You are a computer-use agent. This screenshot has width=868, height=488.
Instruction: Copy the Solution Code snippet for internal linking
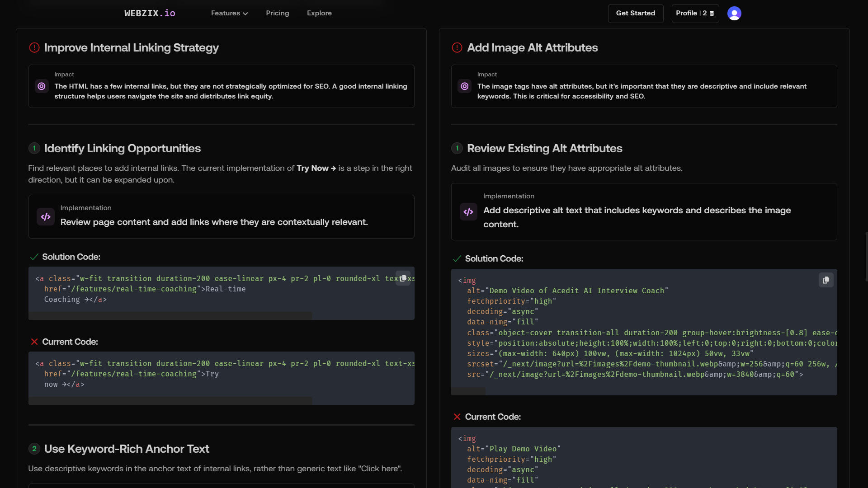[x=403, y=277]
